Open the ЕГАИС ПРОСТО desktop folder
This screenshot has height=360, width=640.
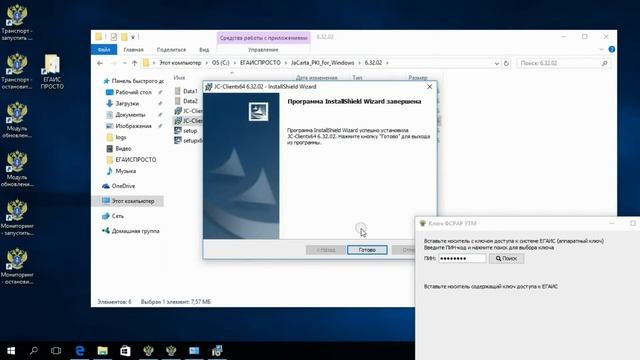click(52, 71)
